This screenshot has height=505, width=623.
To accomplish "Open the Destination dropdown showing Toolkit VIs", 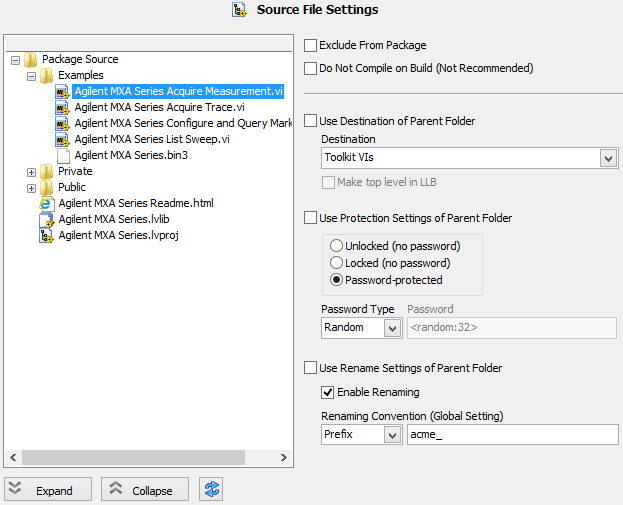I will [x=608, y=158].
